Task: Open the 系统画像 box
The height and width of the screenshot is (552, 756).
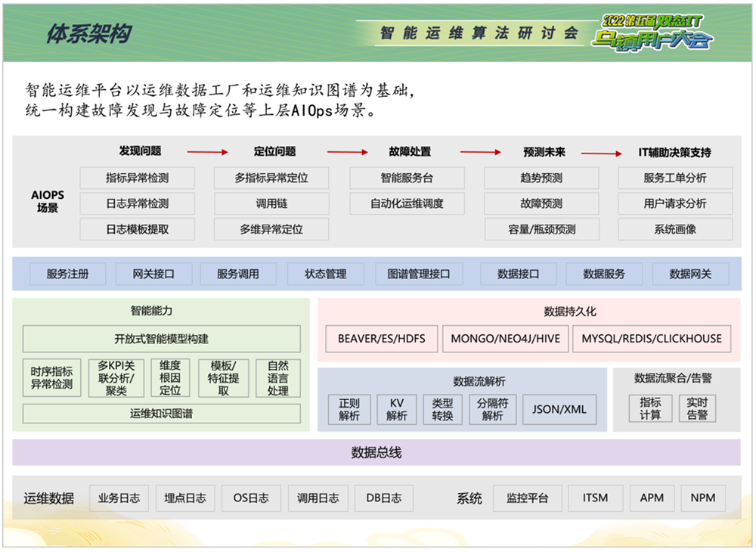Action: pyautogui.click(x=675, y=229)
